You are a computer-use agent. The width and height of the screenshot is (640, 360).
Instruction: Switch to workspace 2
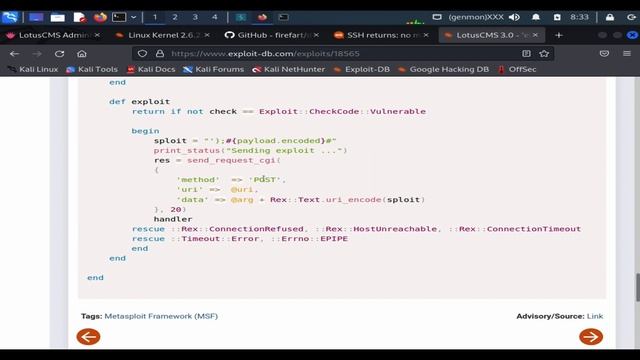click(x=175, y=17)
